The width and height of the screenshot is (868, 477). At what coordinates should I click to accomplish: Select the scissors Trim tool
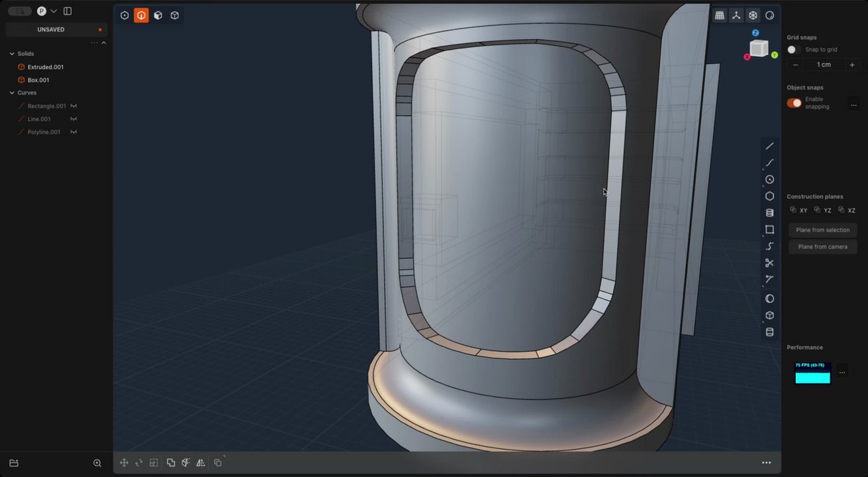(769, 263)
